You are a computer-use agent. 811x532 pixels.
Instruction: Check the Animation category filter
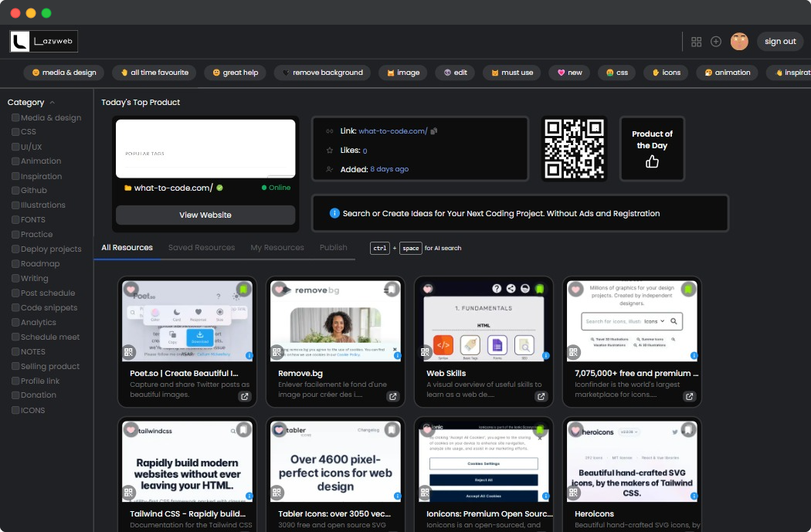[x=14, y=161]
